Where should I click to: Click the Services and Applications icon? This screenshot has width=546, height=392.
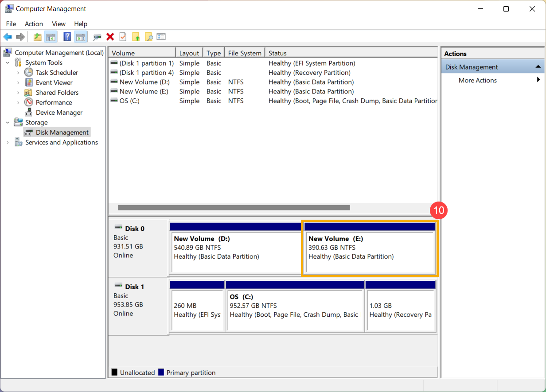coord(18,142)
